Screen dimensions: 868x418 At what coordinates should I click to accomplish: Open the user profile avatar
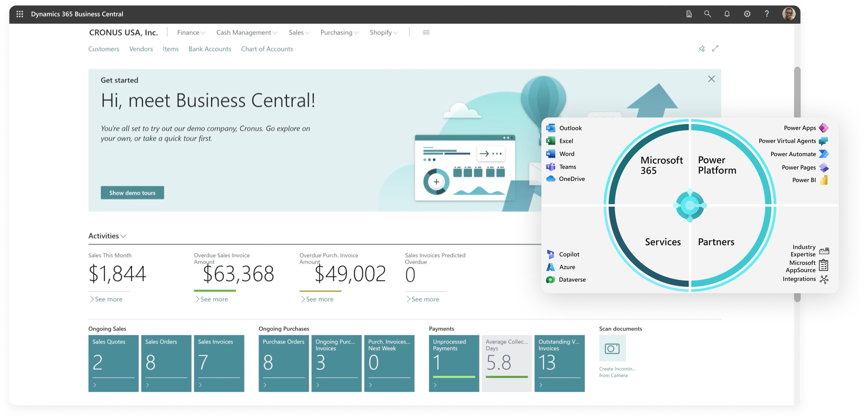789,14
